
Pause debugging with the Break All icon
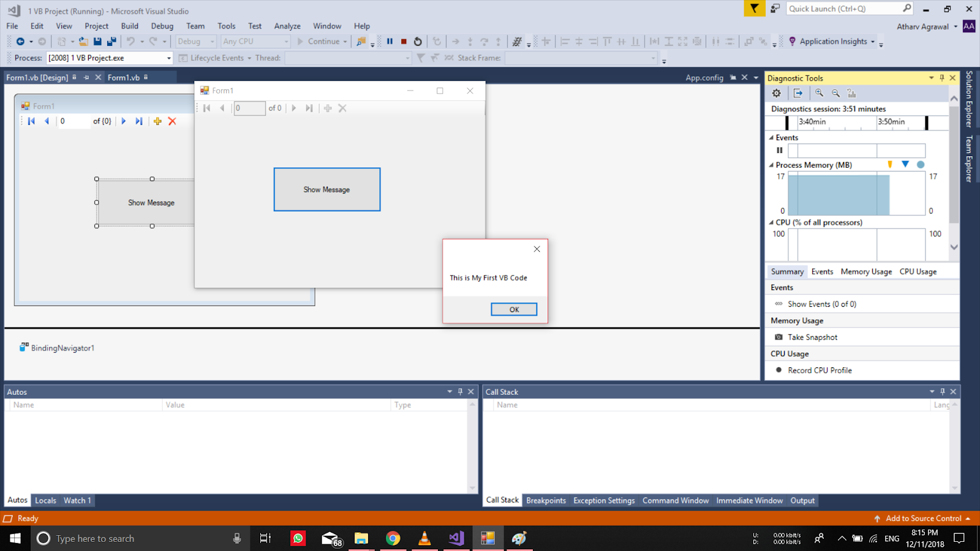pos(390,42)
